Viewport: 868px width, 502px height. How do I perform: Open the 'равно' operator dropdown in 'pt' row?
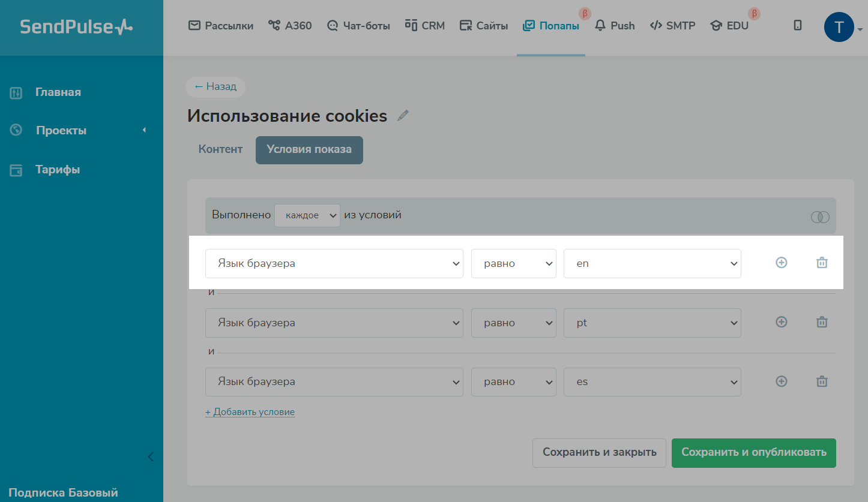(x=513, y=323)
